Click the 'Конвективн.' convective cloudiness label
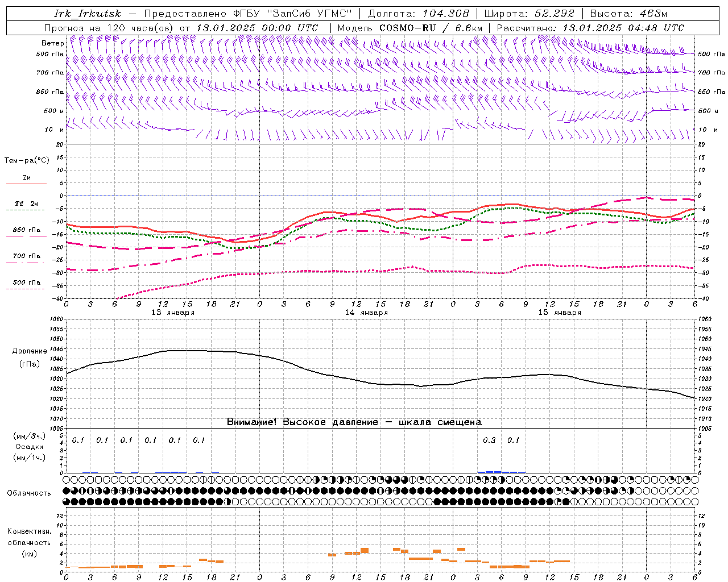 click(x=29, y=531)
